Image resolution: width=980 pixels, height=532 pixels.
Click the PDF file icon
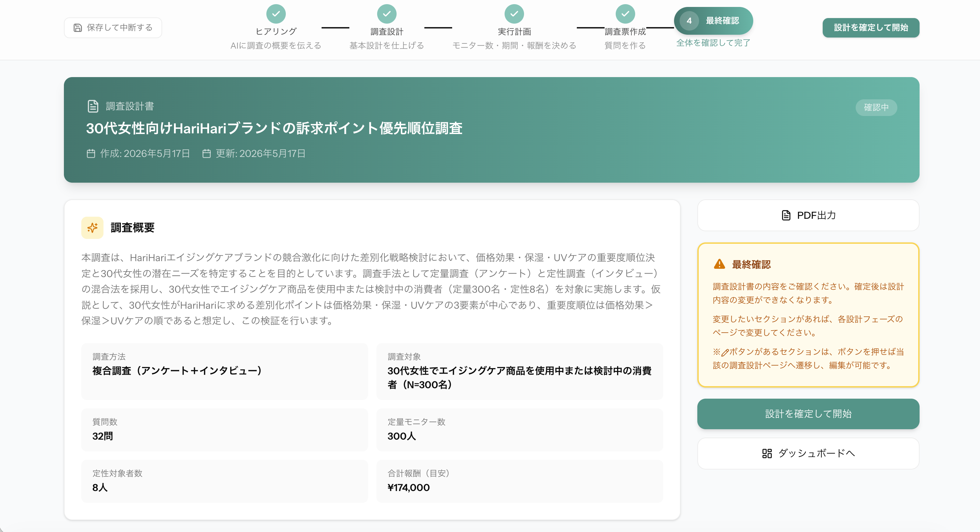[786, 215]
